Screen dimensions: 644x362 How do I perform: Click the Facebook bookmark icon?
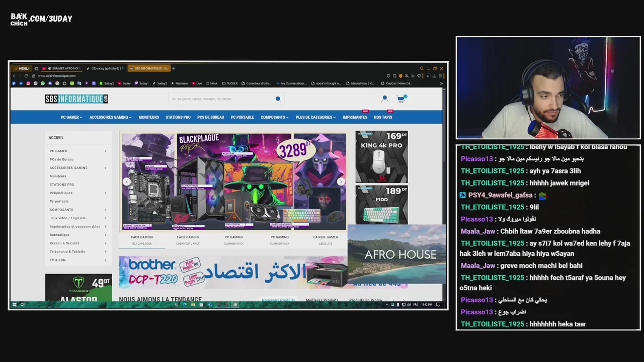(14, 83)
